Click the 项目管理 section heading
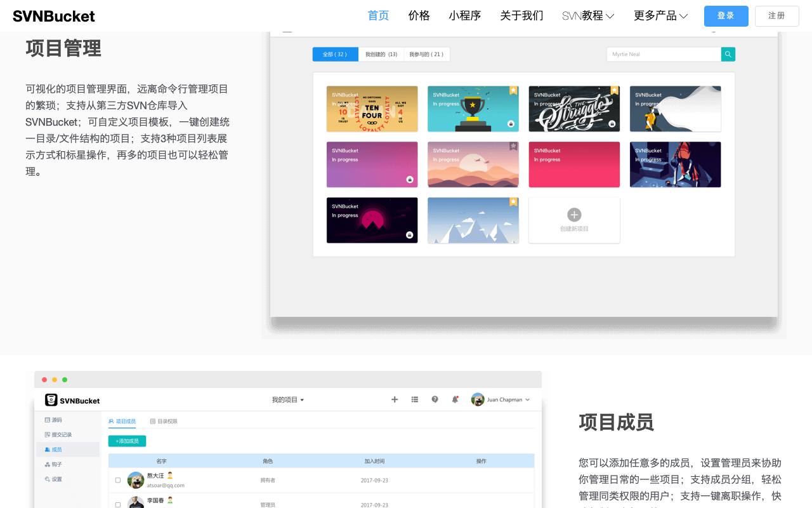The width and height of the screenshot is (812, 508). point(63,48)
